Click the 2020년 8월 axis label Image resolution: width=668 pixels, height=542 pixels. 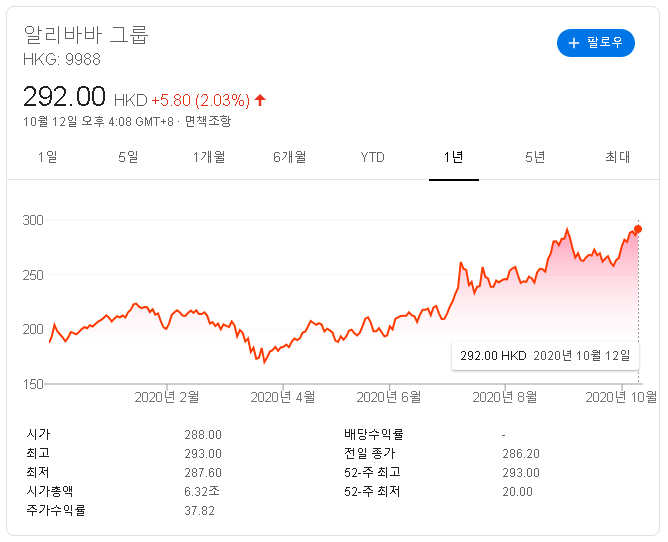pyautogui.click(x=505, y=397)
